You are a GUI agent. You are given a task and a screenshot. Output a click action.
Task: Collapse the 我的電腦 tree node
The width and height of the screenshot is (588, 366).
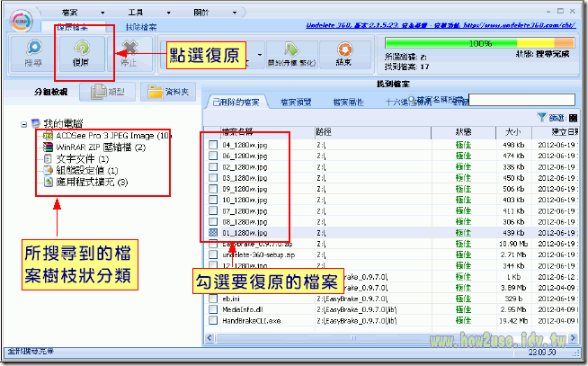[24, 124]
